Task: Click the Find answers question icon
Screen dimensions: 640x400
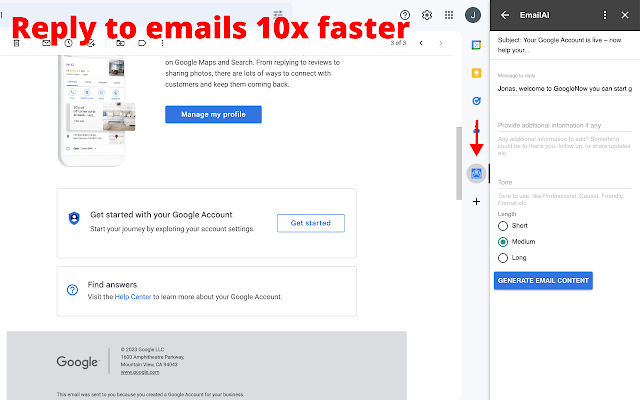Action: (x=72, y=290)
